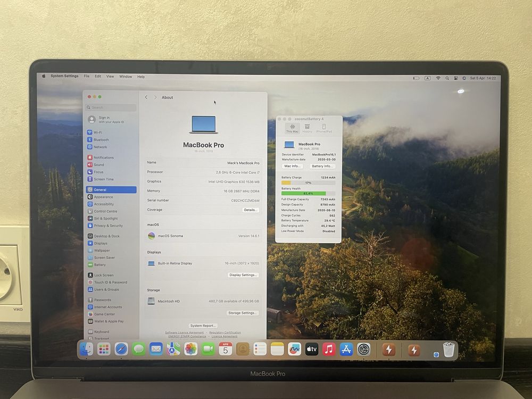The height and width of the screenshot is (399, 532).
Task: Click the Coverage Details button
Action: [x=251, y=210]
